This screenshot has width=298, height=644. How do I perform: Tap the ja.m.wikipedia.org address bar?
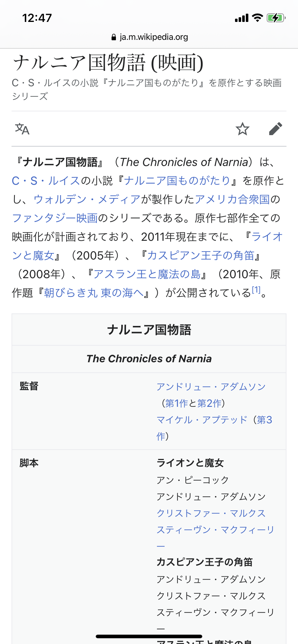153,37
